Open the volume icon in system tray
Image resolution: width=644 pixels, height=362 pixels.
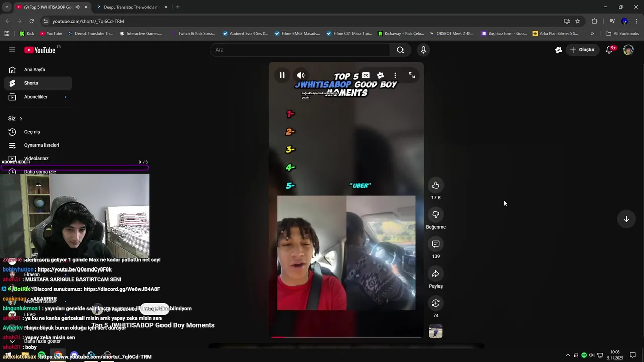coord(592,355)
